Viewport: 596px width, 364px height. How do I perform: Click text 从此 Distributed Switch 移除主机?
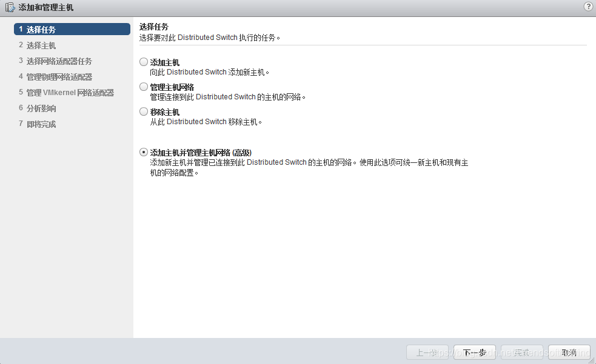coord(206,122)
